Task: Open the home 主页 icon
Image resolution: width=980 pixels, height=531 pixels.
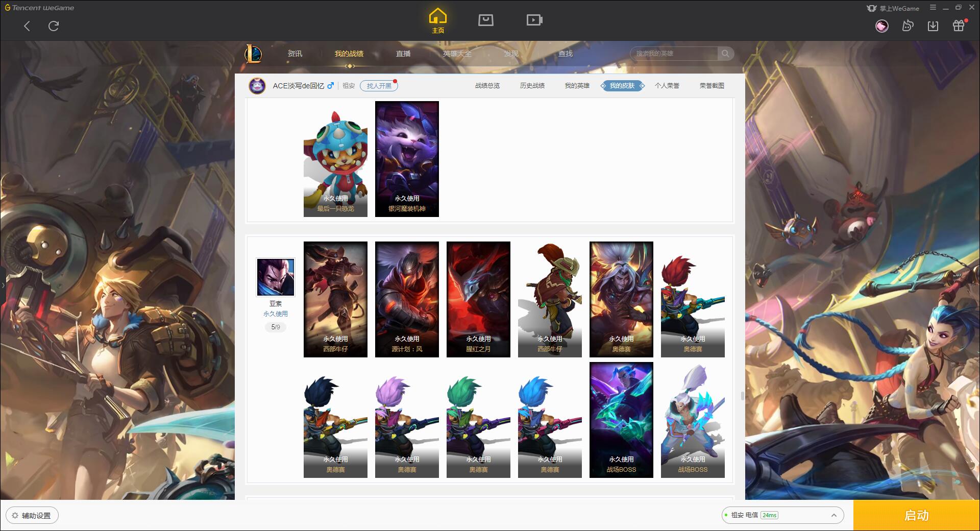Action: pyautogui.click(x=438, y=21)
